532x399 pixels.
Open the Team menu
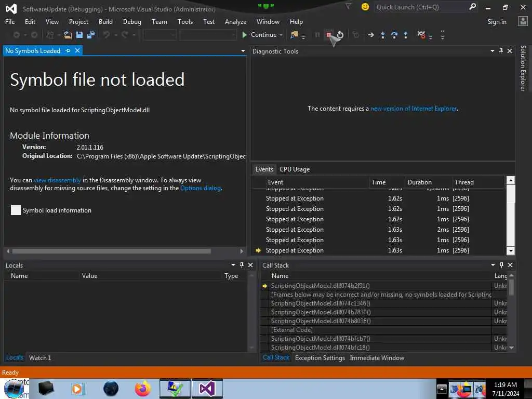(159, 21)
